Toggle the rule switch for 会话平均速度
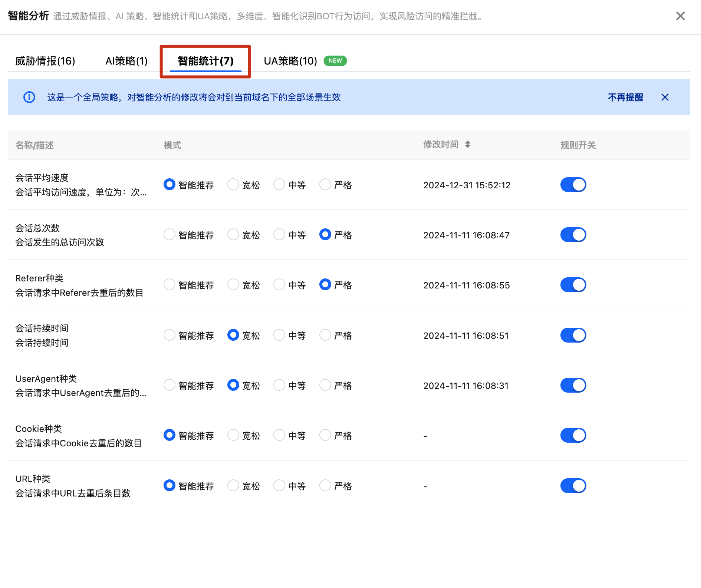 573,185
